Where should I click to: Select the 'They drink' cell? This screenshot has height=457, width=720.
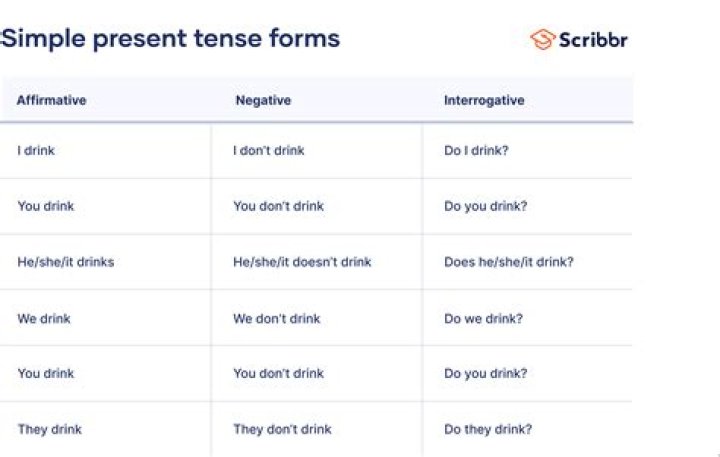[49, 430]
